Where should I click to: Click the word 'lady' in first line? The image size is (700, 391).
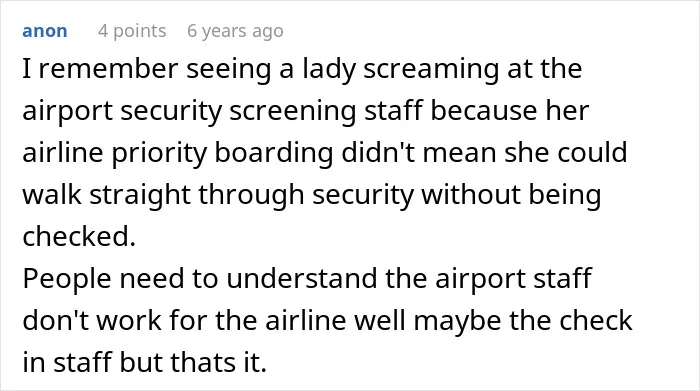(329, 70)
